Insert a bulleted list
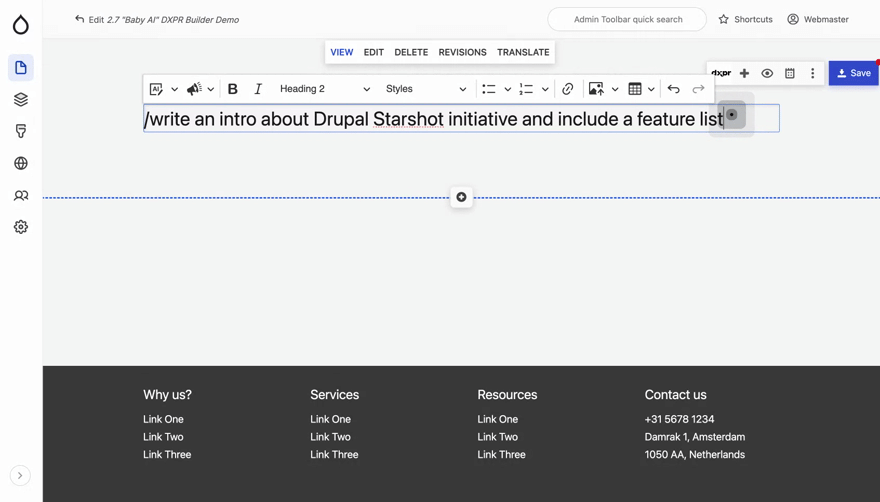 click(x=489, y=89)
